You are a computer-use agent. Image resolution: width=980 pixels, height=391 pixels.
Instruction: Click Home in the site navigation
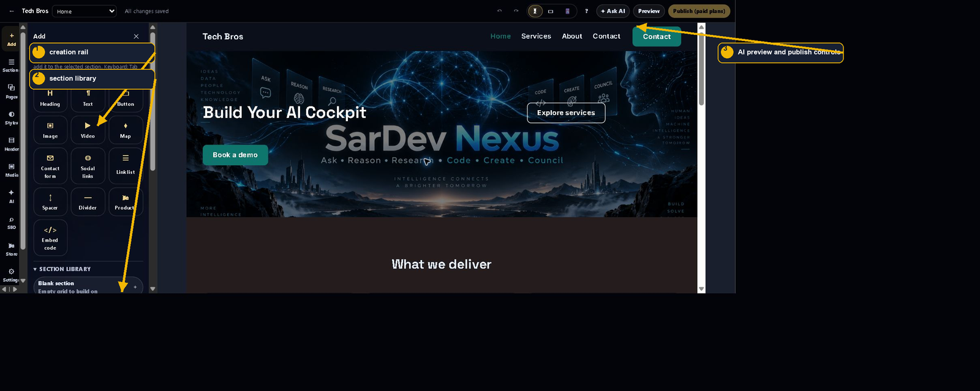click(500, 36)
